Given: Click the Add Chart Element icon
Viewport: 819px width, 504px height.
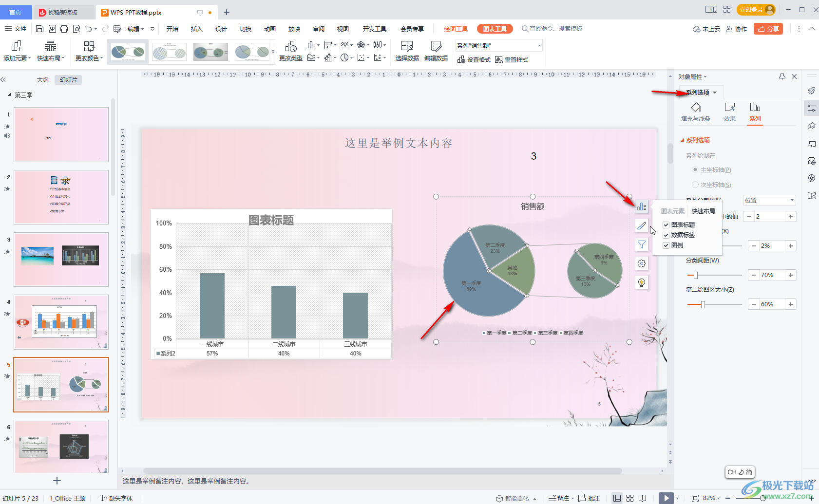Looking at the screenshot, I should [17, 51].
